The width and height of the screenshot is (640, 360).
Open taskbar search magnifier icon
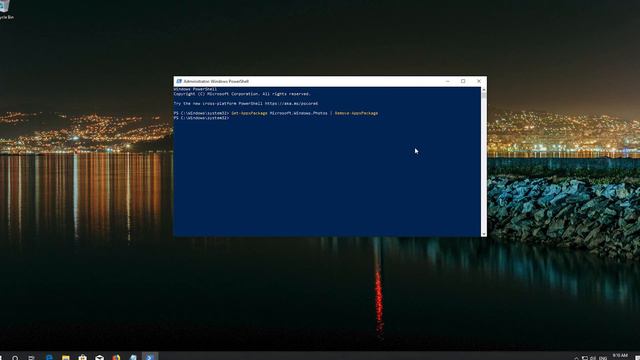[15, 358]
